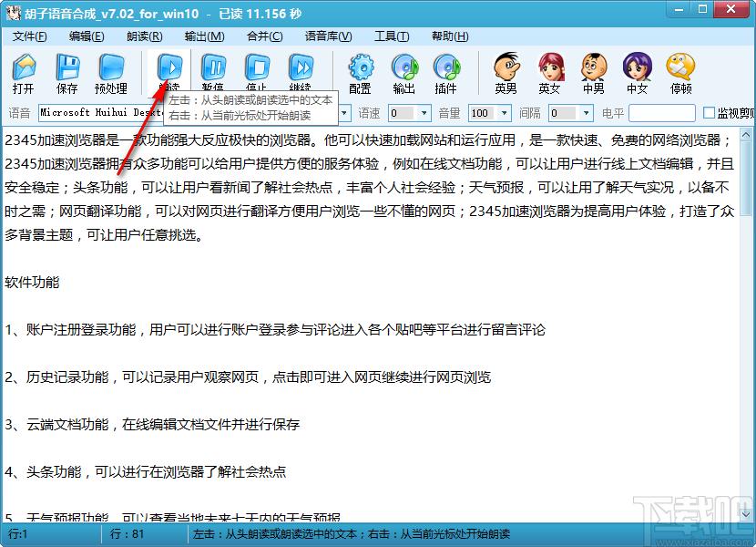The width and height of the screenshot is (756, 547).
Task: Open the 编辑(E) menu
Action: (x=87, y=36)
